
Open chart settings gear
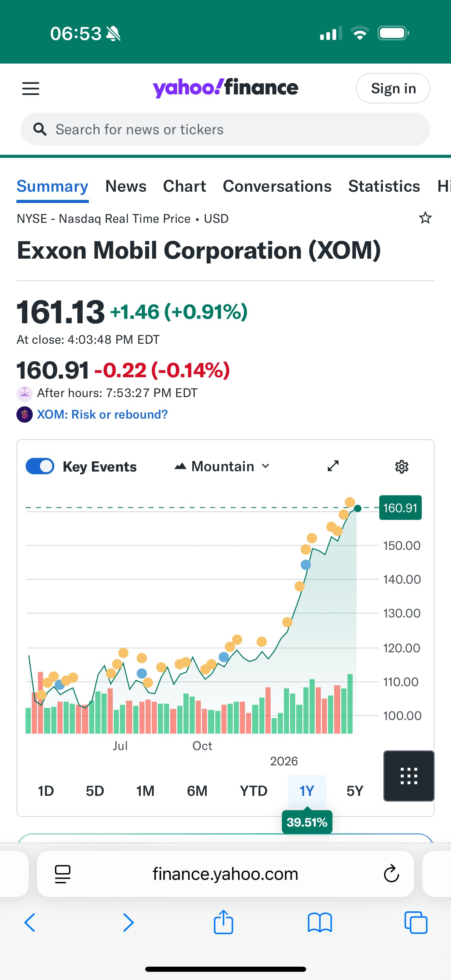pos(401,466)
